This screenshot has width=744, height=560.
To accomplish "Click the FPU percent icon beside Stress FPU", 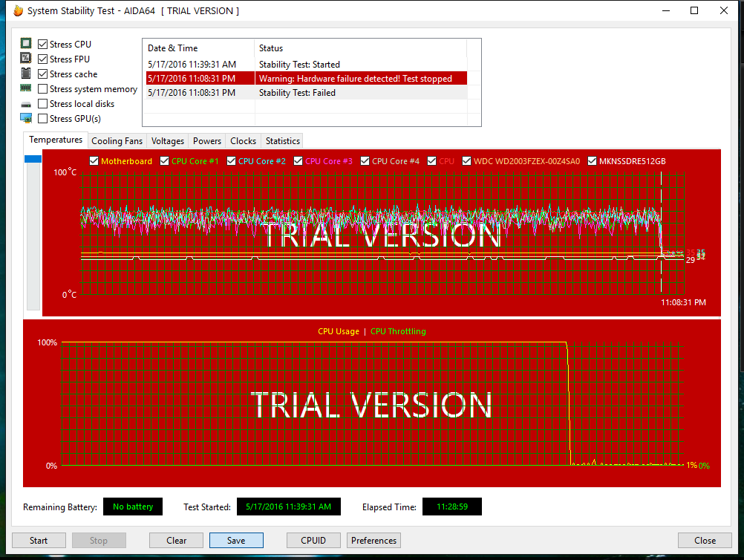I will (26, 59).
